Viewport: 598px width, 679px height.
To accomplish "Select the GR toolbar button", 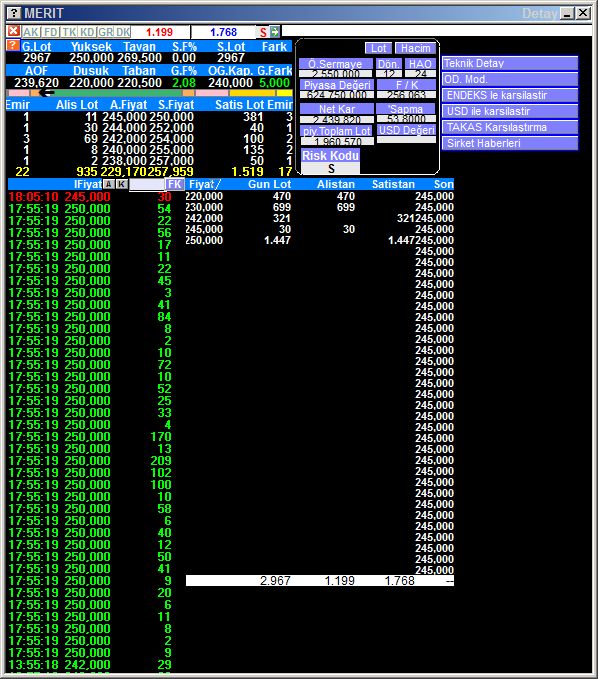I will (x=105, y=32).
